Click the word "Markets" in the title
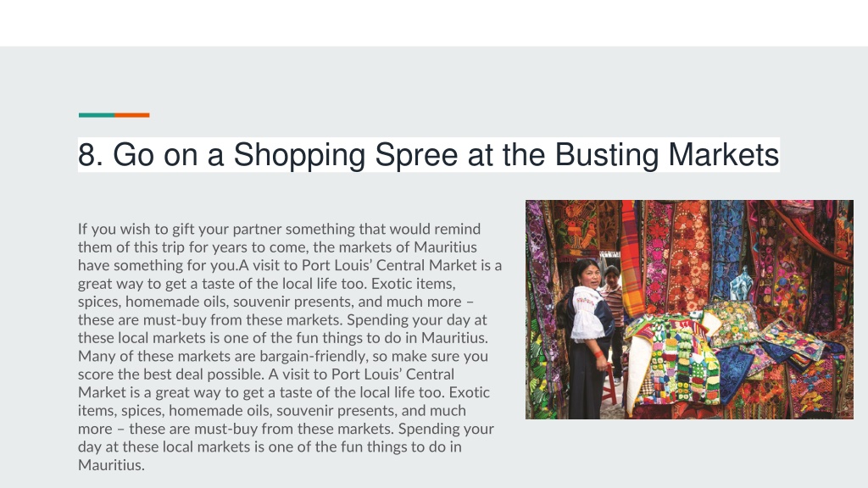The width and height of the screenshot is (868, 488). (724, 155)
